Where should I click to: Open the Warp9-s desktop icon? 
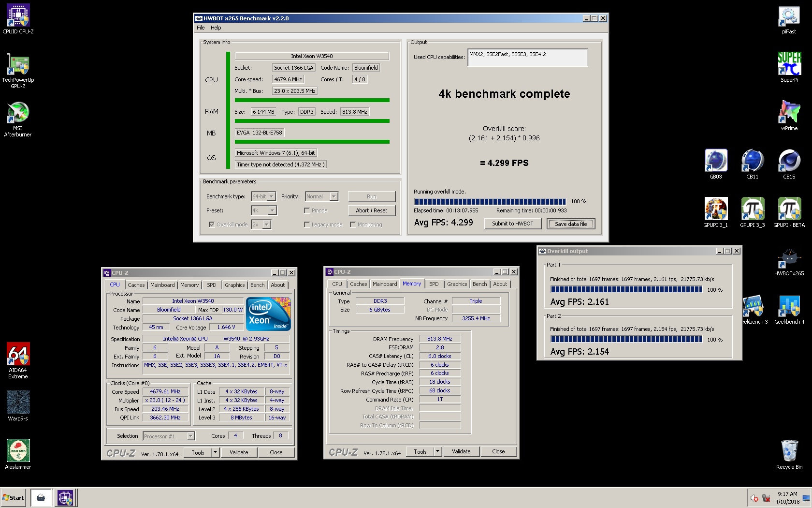point(18,406)
